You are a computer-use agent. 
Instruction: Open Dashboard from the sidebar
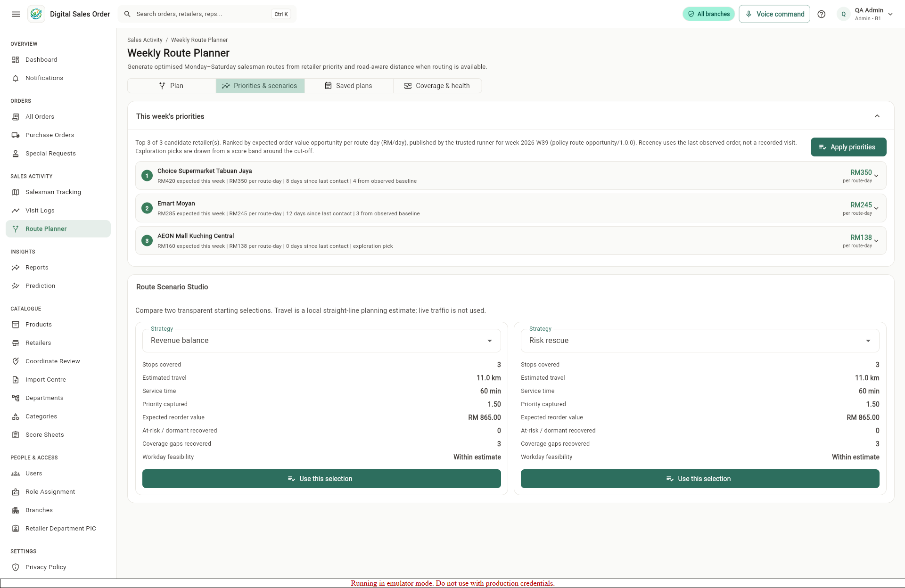(x=58, y=60)
